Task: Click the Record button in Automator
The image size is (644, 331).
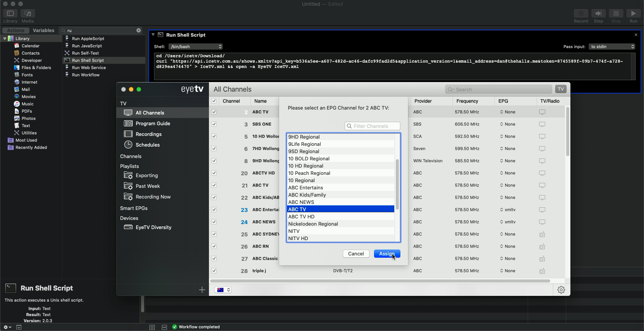Action: (x=581, y=14)
